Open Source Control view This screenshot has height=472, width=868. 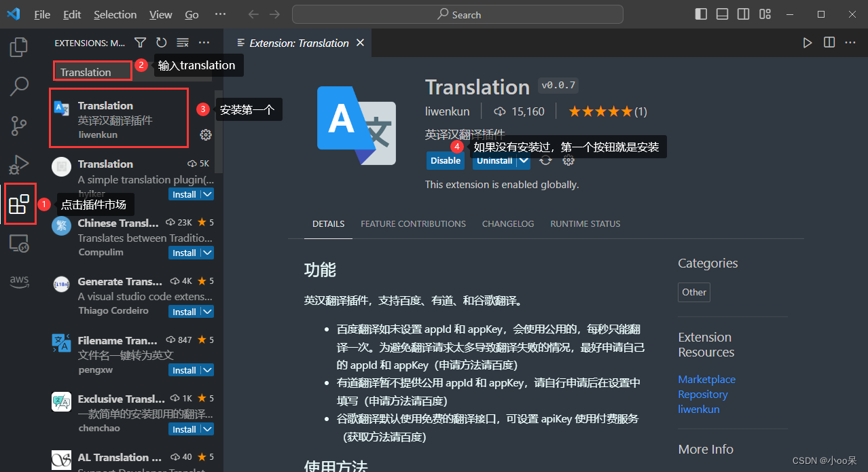[19, 126]
